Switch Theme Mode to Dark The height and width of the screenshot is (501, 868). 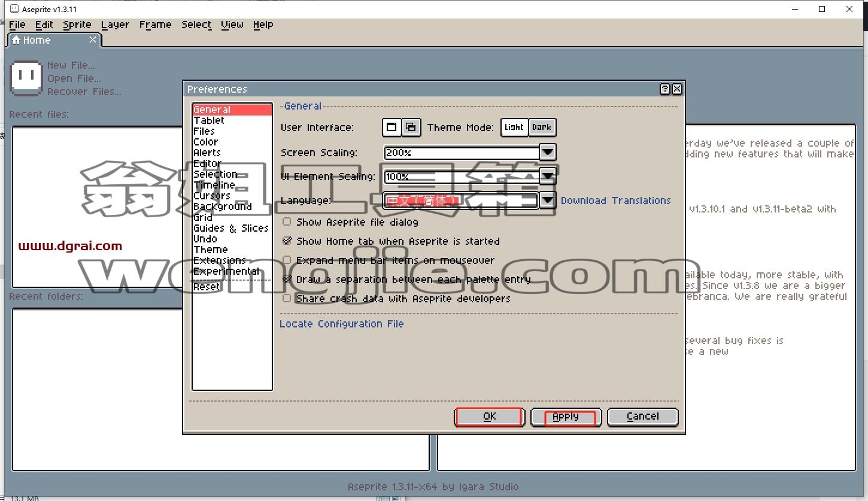[x=542, y=127]
